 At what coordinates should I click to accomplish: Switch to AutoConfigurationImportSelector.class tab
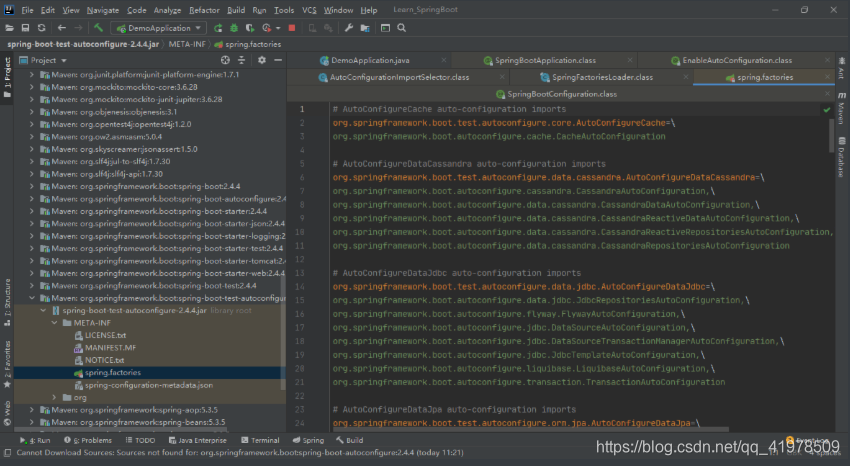[x=399, y=77]
